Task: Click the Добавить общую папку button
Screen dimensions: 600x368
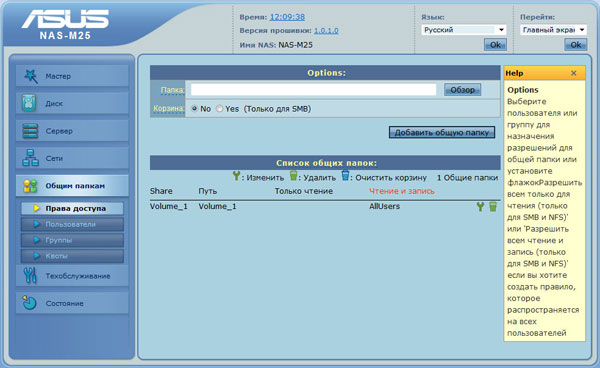Action: [x=442, y=132]
